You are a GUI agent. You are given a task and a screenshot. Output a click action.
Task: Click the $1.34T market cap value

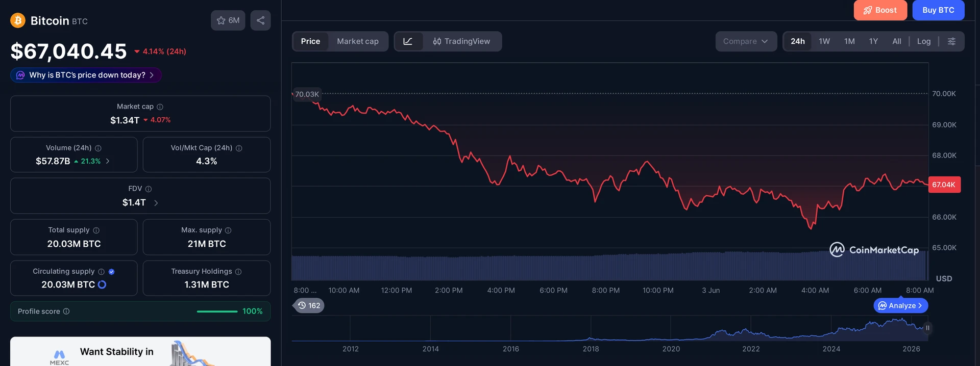coord(125,120)
